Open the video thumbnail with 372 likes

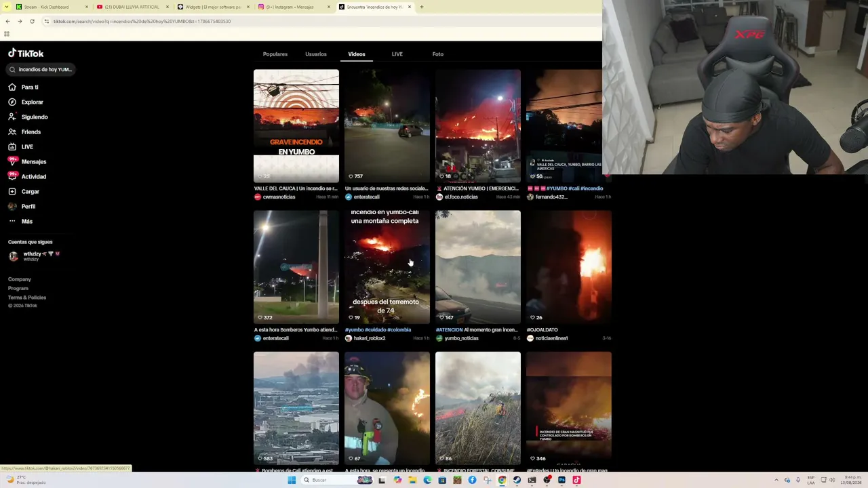pyautogui.click(x=296, y=266)
